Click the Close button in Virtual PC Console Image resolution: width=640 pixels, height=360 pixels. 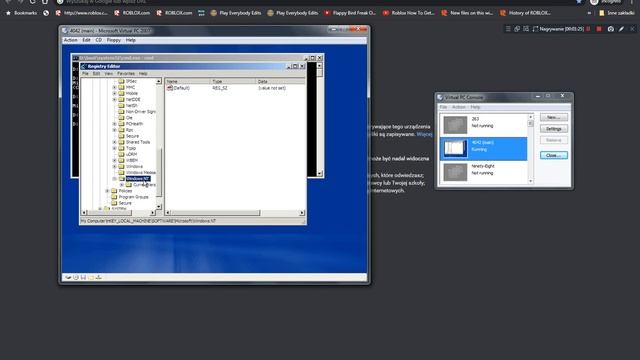(x=553, y=156)
